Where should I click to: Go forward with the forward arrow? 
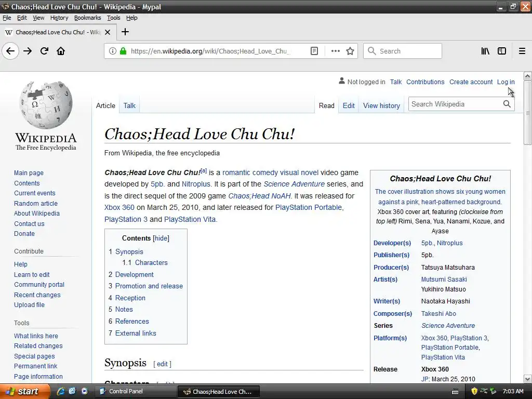28,51
